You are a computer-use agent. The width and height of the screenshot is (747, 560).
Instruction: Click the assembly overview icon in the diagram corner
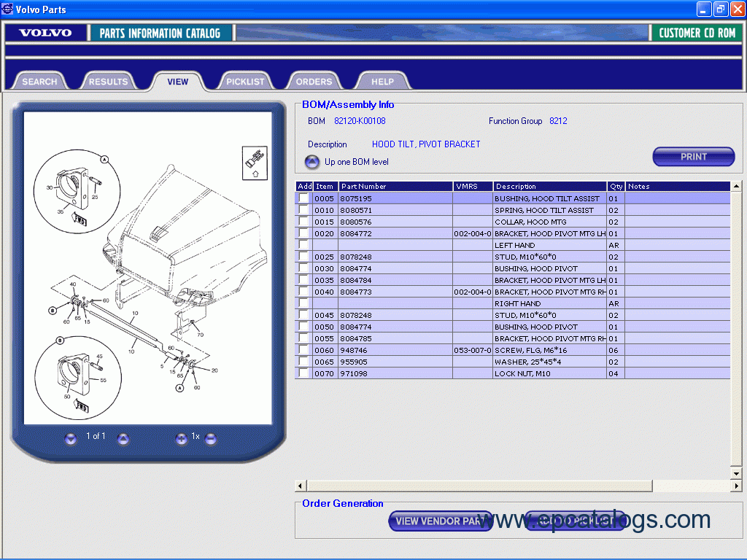(255, 163)
